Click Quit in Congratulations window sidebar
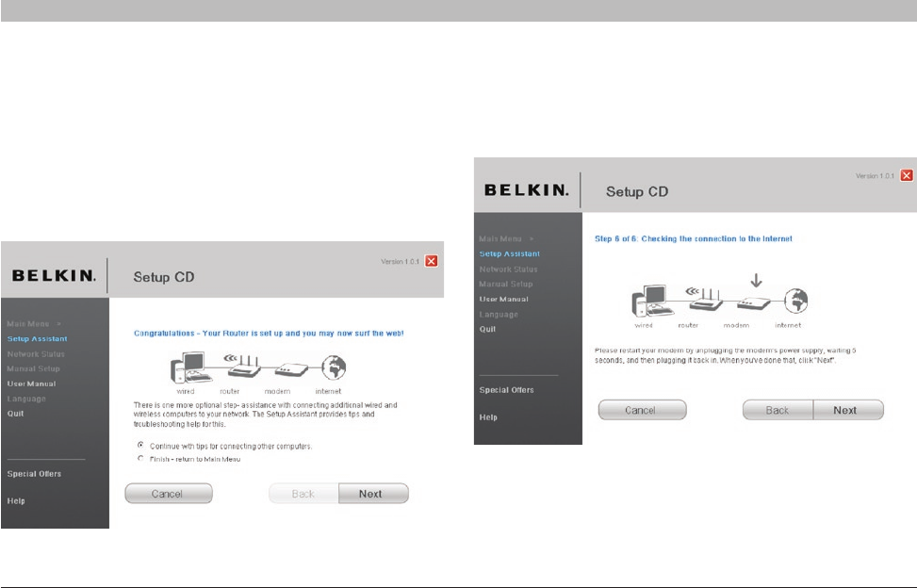Screen dimensions: 917x588 pos(15,414)
